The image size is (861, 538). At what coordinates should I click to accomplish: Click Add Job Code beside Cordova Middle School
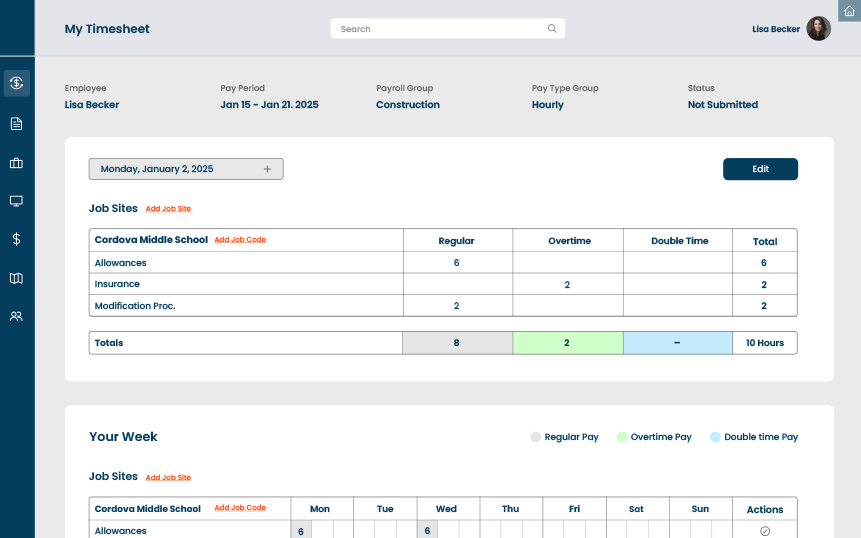(x=240, y=240)
